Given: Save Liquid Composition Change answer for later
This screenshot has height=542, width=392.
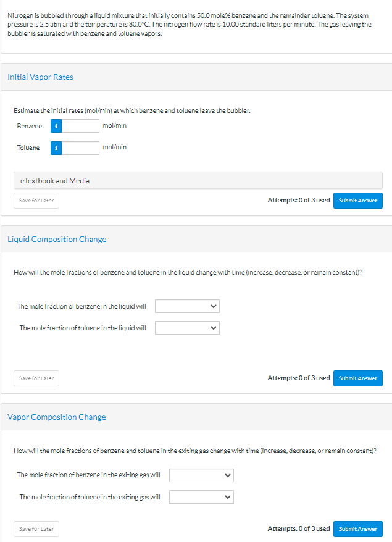Looking at the screenshot, I should click(36, 378).
